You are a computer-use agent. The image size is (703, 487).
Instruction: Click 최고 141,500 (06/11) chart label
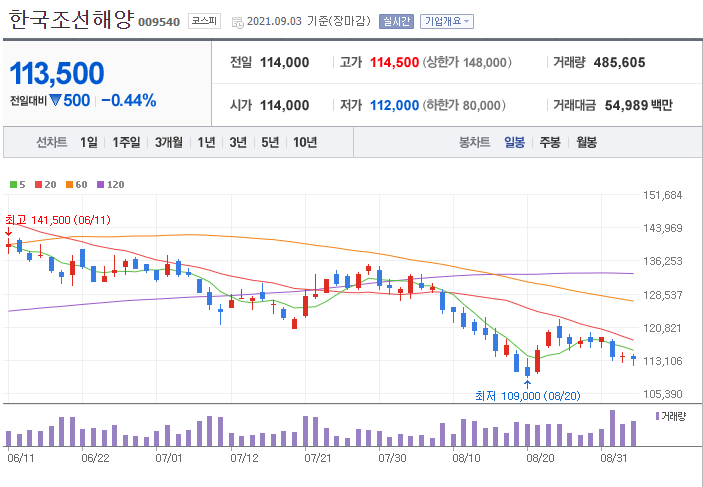coord(57,220)
